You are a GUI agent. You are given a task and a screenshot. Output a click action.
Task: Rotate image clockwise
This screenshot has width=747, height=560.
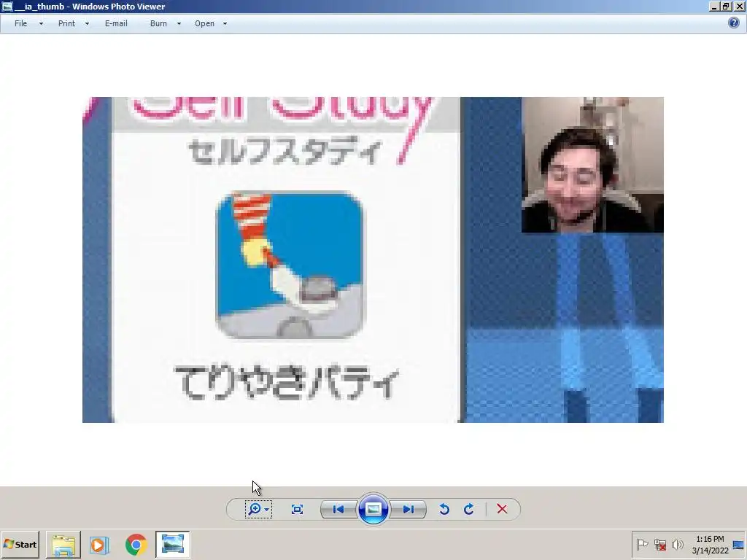coord(469,510)
